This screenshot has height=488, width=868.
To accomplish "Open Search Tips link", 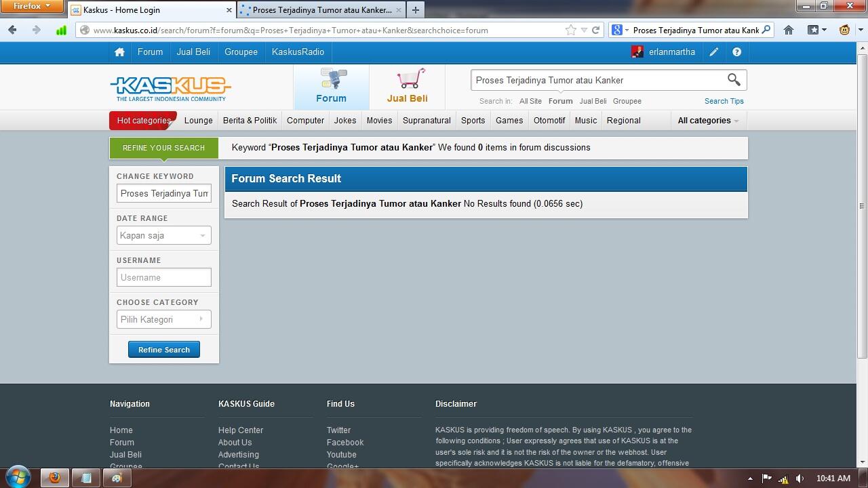I will tap(724, 101).
